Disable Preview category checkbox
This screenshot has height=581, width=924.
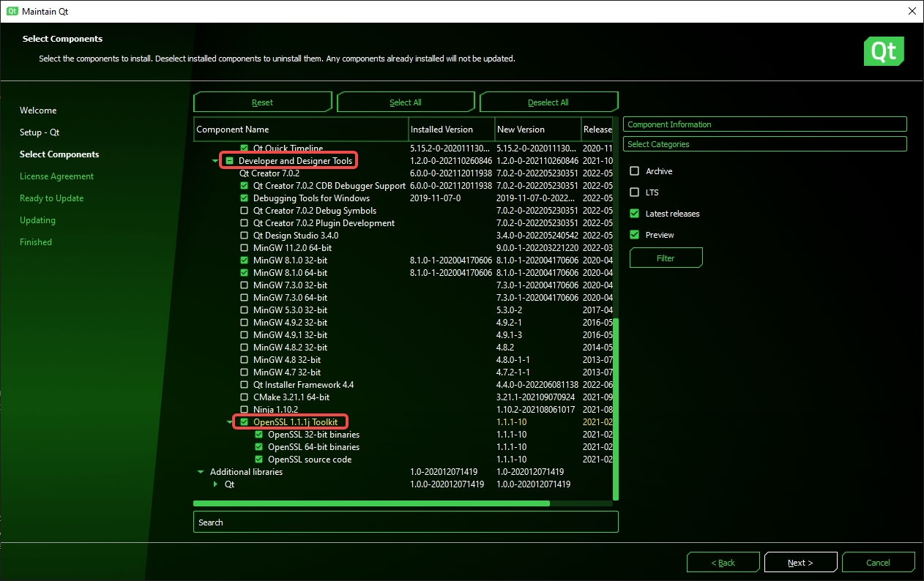pyautogui.click(x=635, y=235)
